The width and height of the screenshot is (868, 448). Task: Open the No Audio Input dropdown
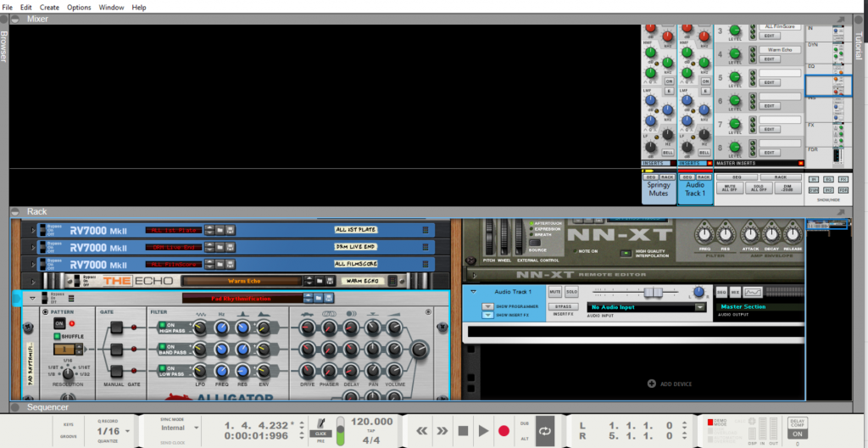click(x=701, y=307)
